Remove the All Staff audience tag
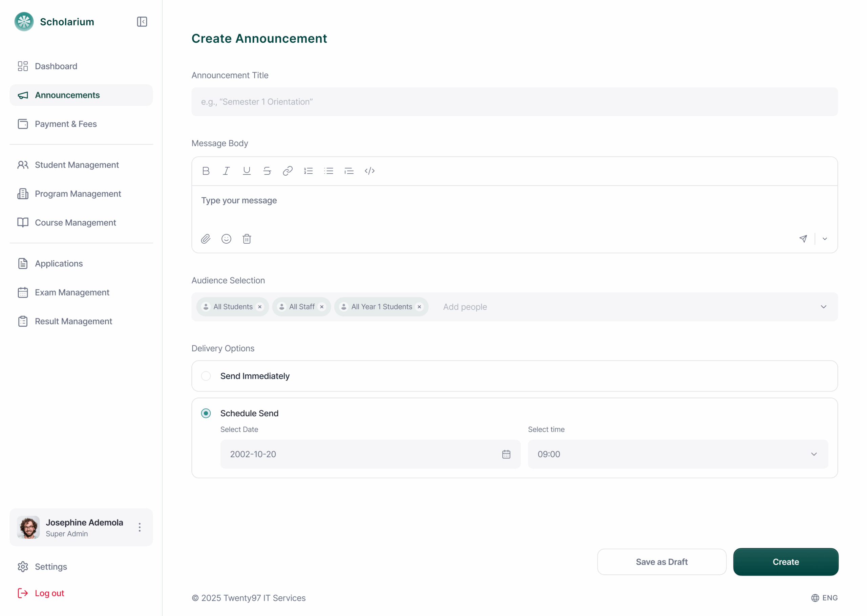The image size is (867, 616). point(322,307)
